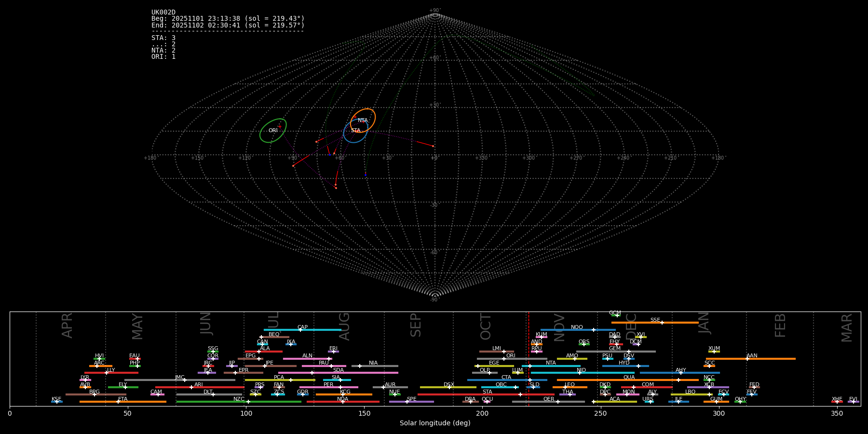
Task: Click the 'Solar longitude (deg)' axis title
Action: [435, 423]
